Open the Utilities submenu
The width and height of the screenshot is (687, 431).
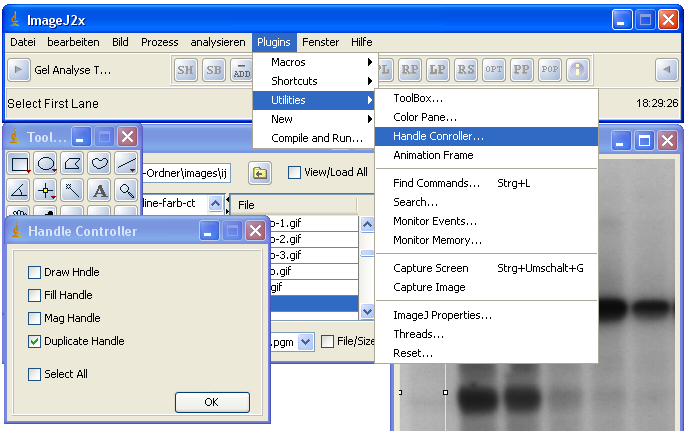point(314,100)
